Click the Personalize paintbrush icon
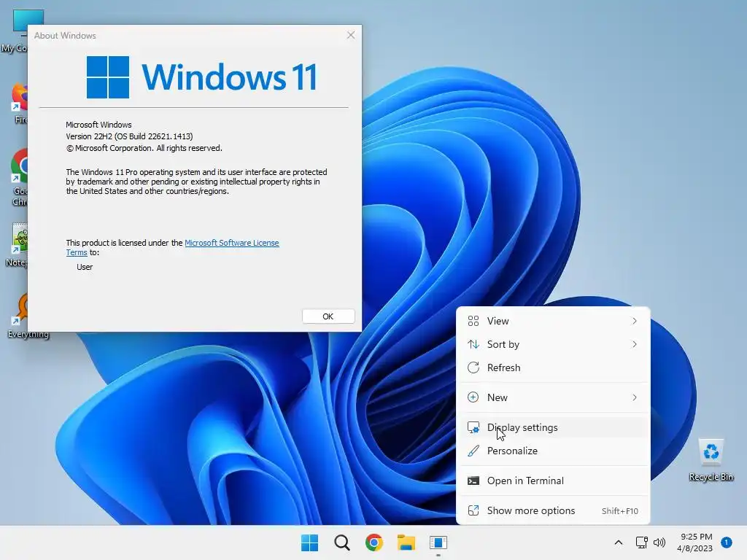 (x=473, y=451)
